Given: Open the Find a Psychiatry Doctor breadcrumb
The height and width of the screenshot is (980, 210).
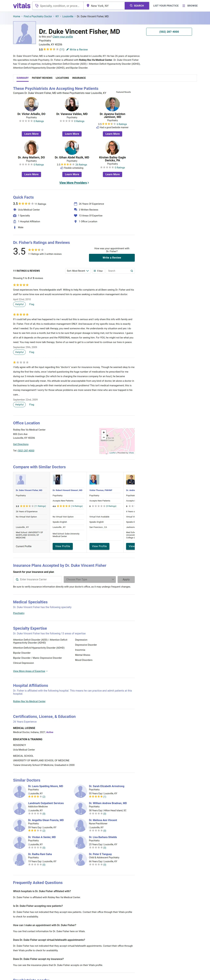Looking at the screenshot, I should (38, 16).
